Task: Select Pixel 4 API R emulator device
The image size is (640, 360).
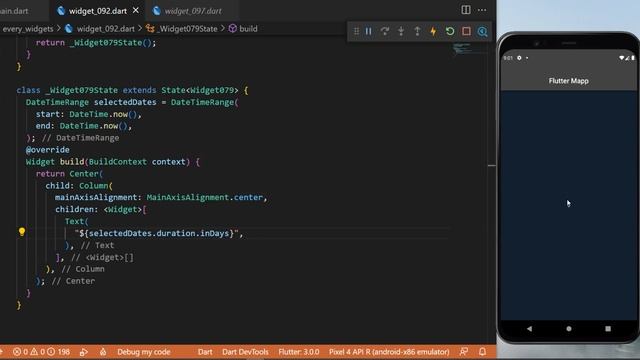Action: pos(389,351)
